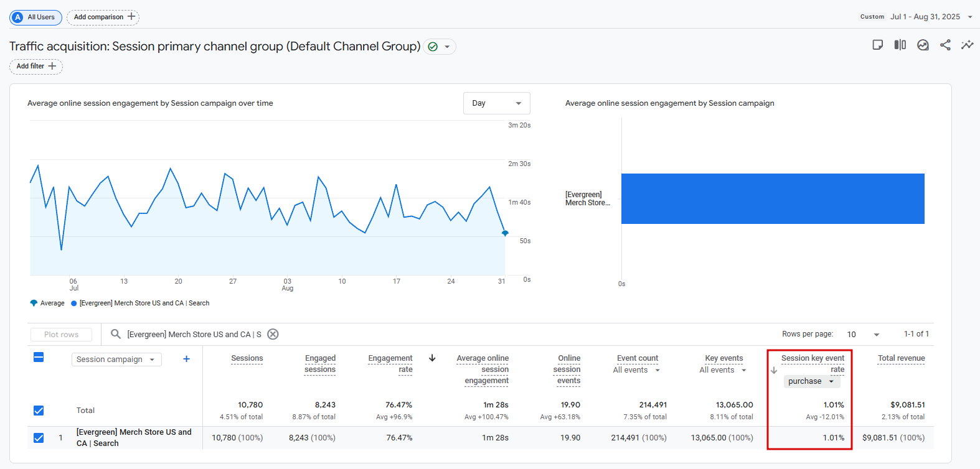980x469 pixels.
Task: Open the Rows per page dropdown
Action: pos(863,334)
